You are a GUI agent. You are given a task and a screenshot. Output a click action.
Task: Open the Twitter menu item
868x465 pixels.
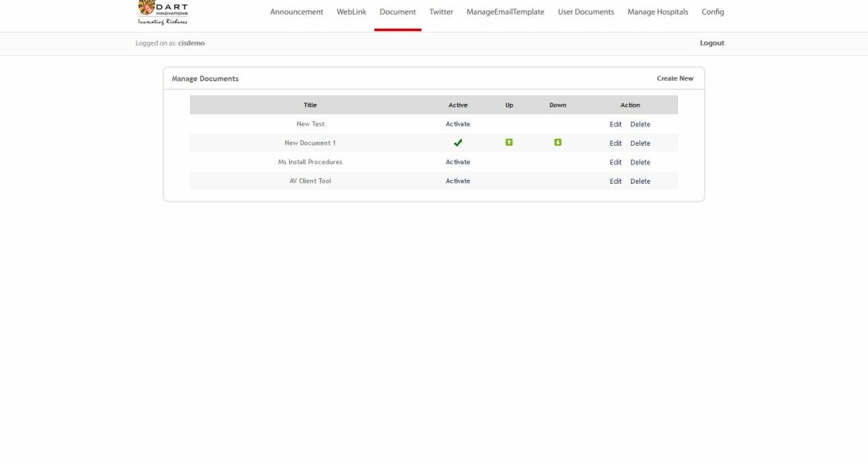[441, 12]
